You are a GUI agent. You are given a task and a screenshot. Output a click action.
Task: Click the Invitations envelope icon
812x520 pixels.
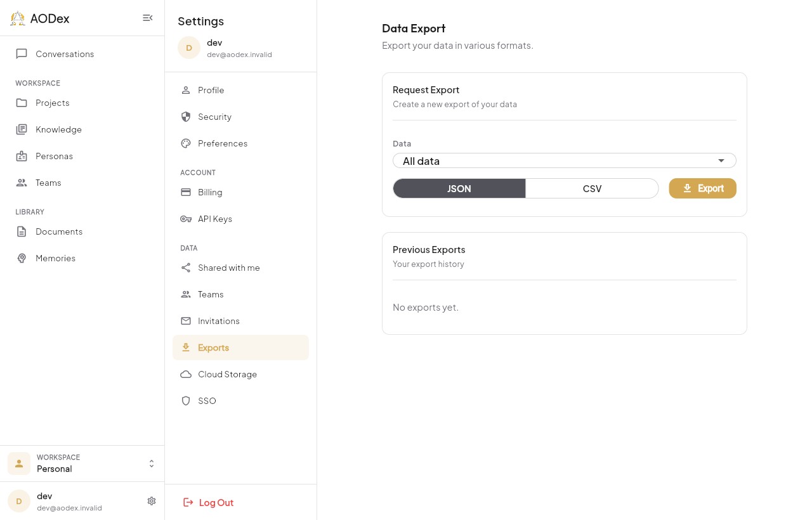[186, 321]
